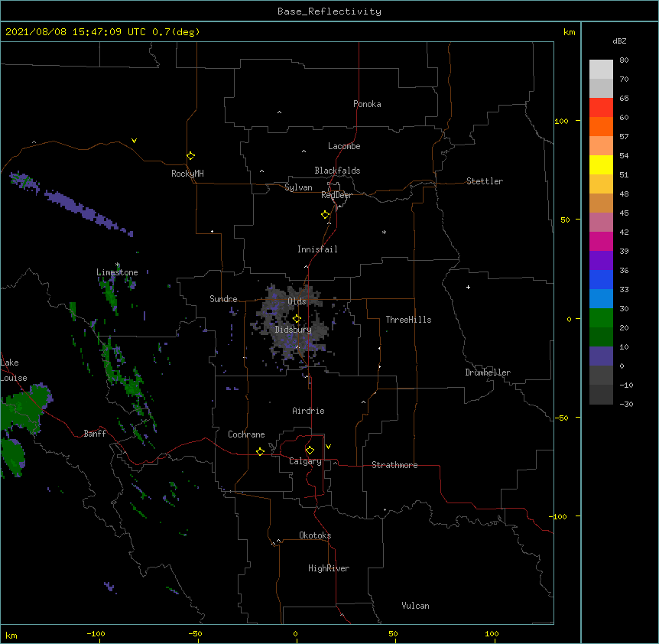Select the slate purple 0-10 dBZ legend color
This screenshot has width=659, height=644.
[x=601, y=356]
